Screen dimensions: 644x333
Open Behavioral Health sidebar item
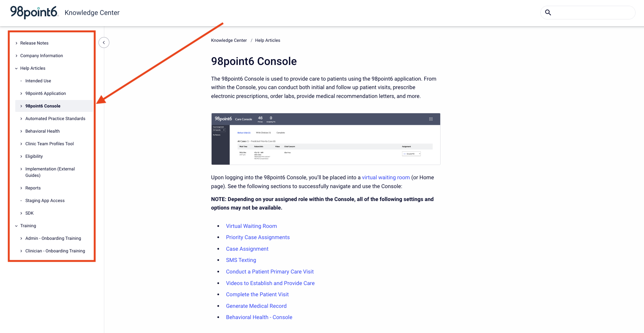[x=42, y=131]
